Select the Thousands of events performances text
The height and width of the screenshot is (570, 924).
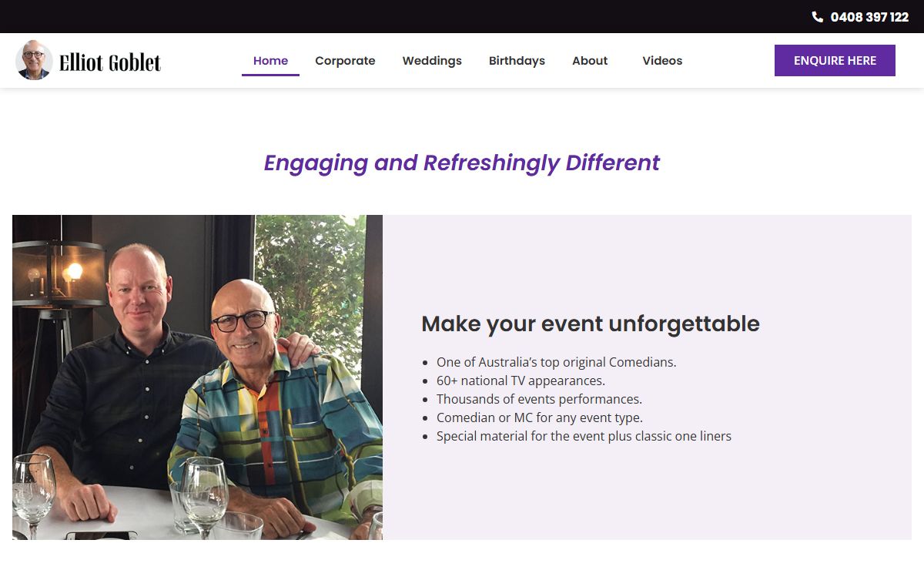click(539, 399)
